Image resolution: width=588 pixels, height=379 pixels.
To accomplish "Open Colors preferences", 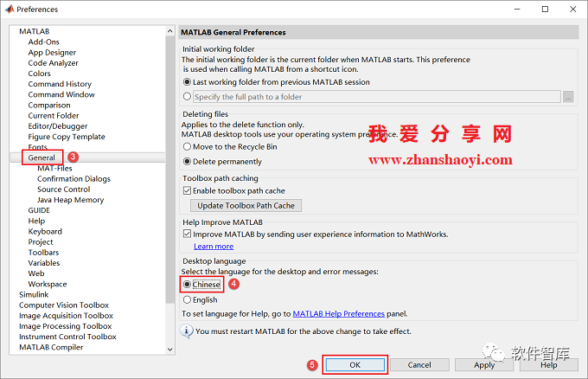I will click(39, 74).
